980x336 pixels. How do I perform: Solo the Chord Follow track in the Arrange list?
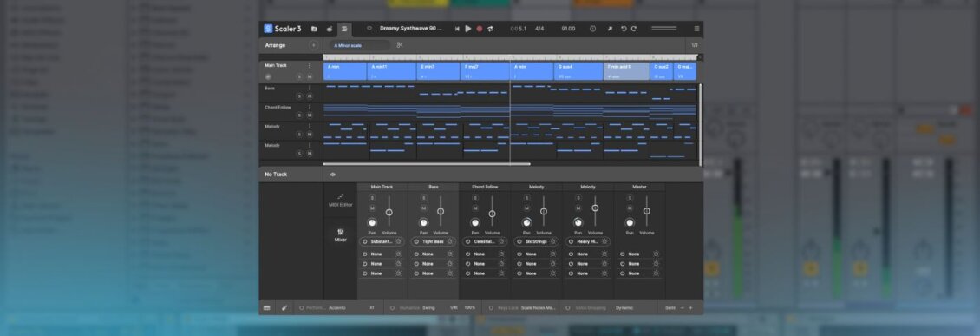click(x=299, y=115)
